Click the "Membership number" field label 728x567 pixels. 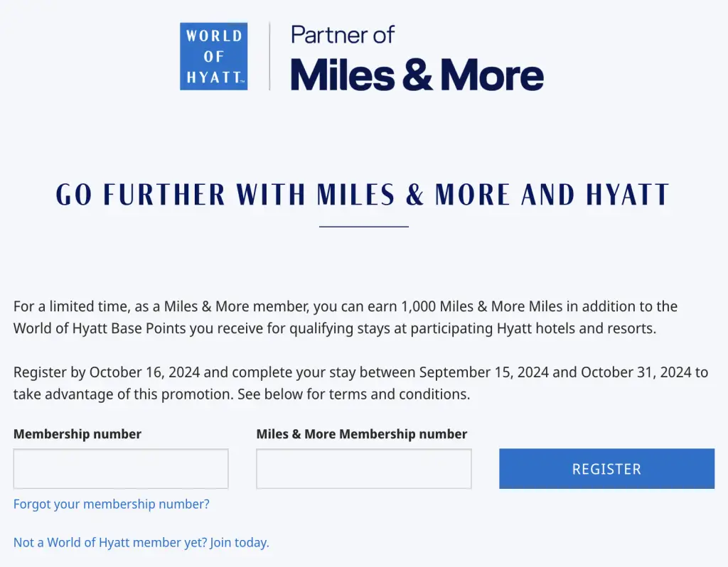pyautogui.click(x=77, y=434)
